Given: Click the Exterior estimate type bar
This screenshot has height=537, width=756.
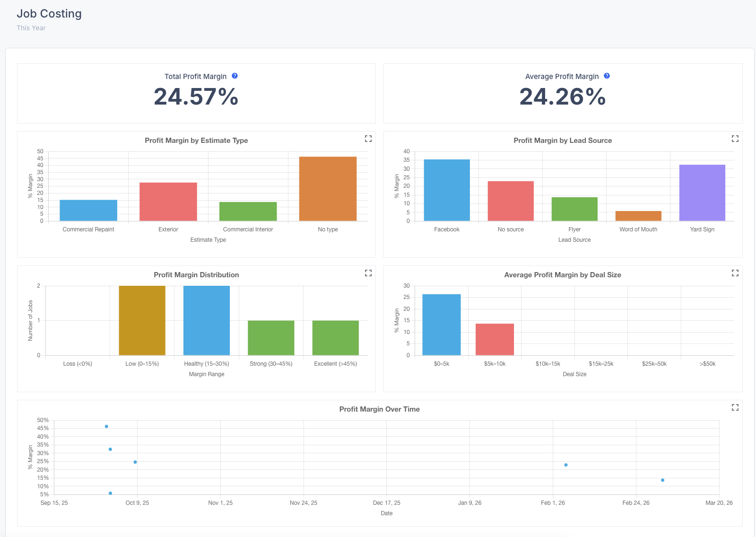Looking at the screenshot, I should pos(168,202).
